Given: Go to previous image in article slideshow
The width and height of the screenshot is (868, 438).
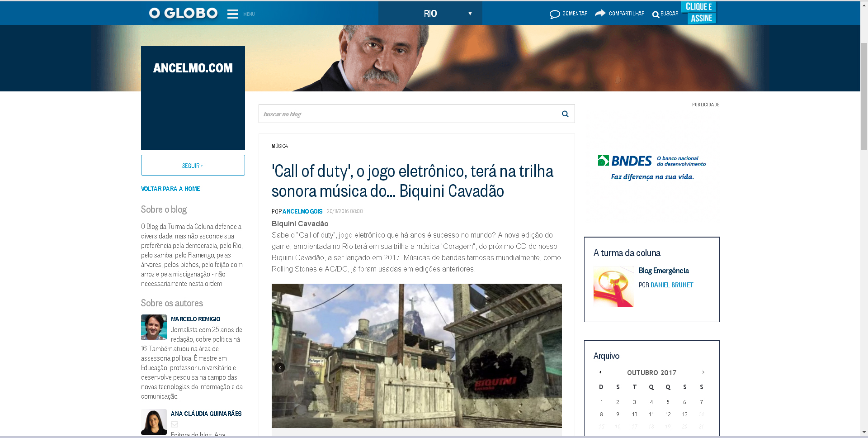Looking at the screenshot, I should click(x=280, y=368).
